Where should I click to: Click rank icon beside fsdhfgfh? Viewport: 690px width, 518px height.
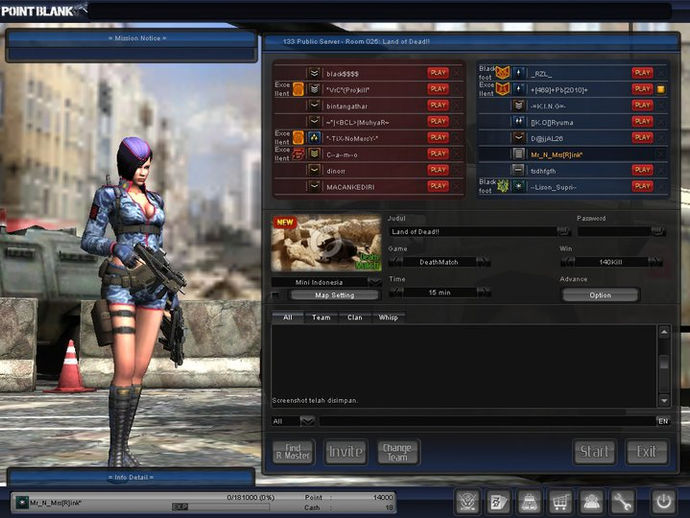tap(519, 170)
